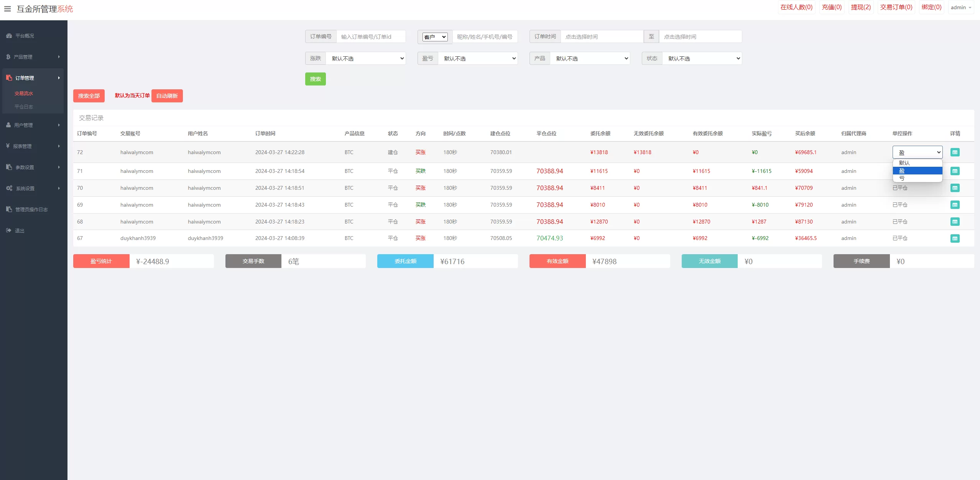
Task: Collapse the 订单管理 submenu arrow
Action: coord(59,78)
